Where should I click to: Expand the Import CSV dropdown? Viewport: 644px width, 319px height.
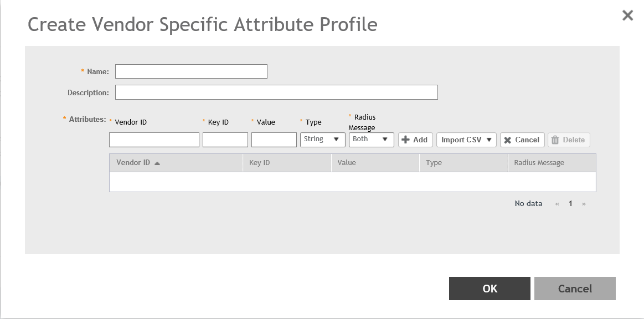[467, 140]
